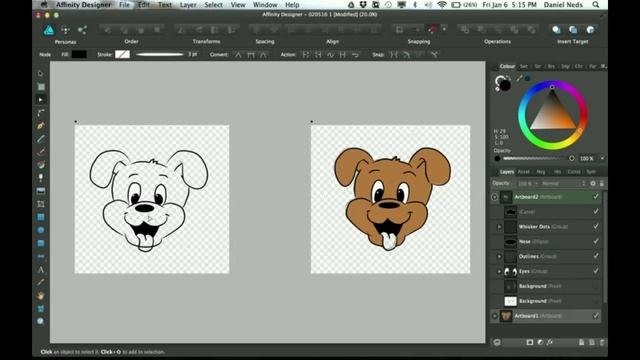Add a layer effects fx

550,342
